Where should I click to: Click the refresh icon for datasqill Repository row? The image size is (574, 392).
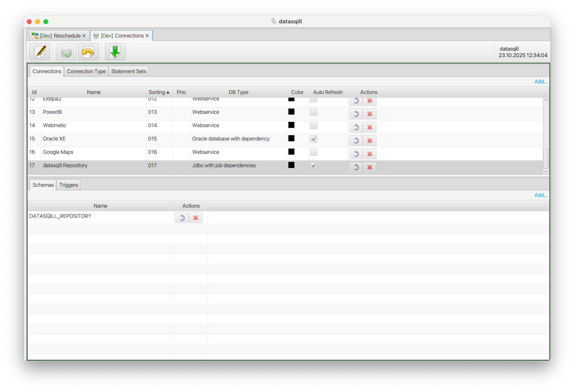(x=356, y=167)
